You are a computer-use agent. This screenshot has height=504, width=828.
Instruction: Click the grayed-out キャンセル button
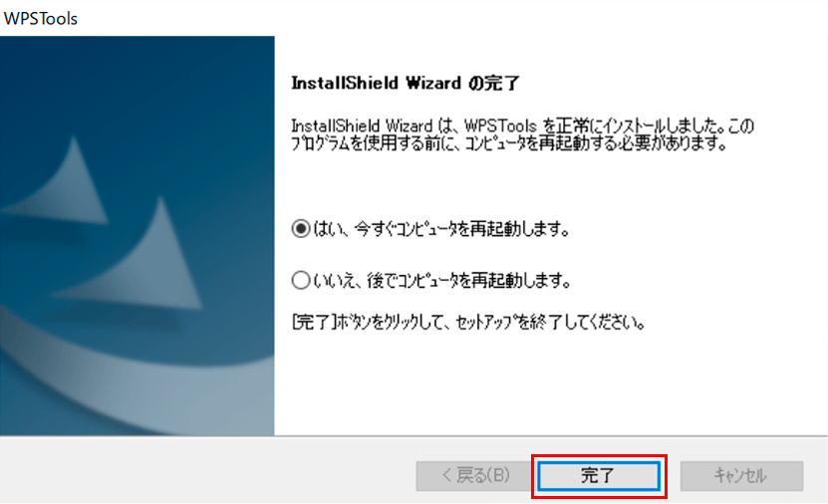coord(741,476)
